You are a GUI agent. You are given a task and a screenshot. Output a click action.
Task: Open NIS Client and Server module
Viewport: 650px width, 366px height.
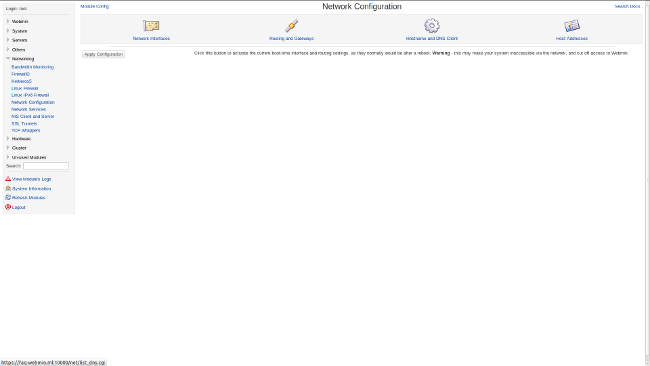click(32, 116)
